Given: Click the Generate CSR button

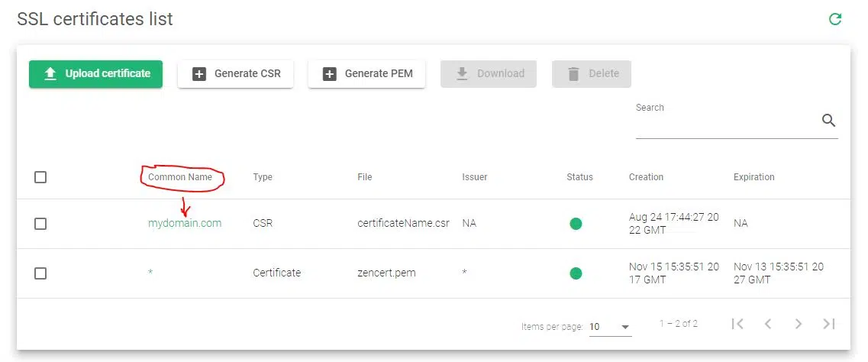Looking at the screenshot, I should click(236, 74).
